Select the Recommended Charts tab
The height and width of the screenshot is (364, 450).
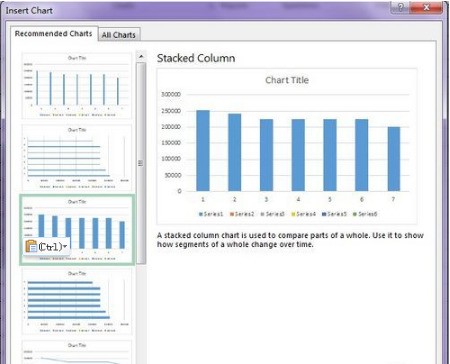[53, 33]
